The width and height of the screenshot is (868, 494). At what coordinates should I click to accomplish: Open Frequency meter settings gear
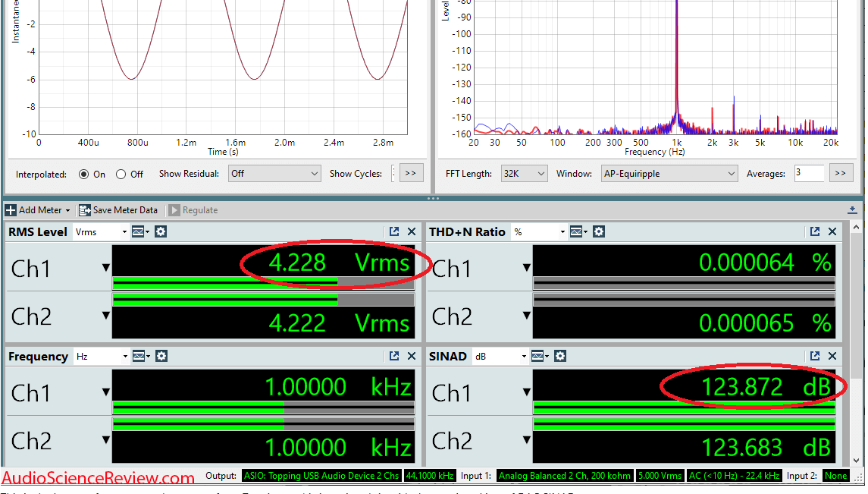pos(161,356)
